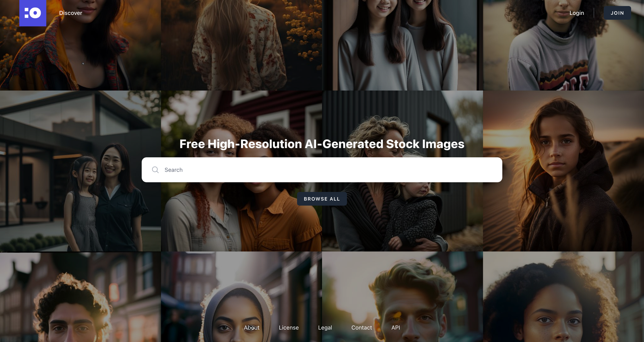This screenshot has width=644, height=342.
Task: Select the girl in hoodie sunset thumbnail
Action: pyautogui.click(x=563, y=171)
